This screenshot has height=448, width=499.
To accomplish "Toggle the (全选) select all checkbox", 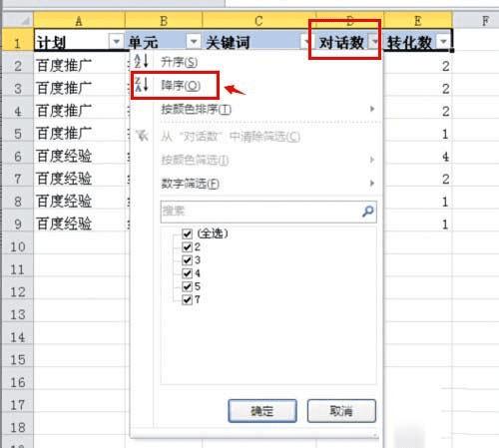I will (187, 233).
